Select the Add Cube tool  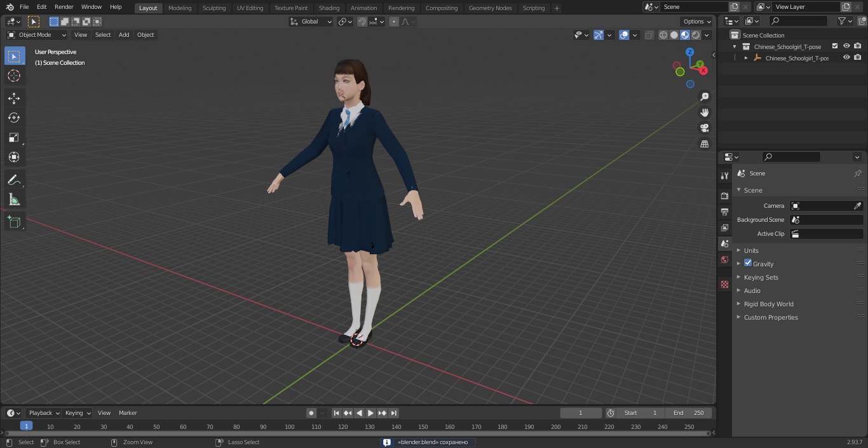pos(14,222)
